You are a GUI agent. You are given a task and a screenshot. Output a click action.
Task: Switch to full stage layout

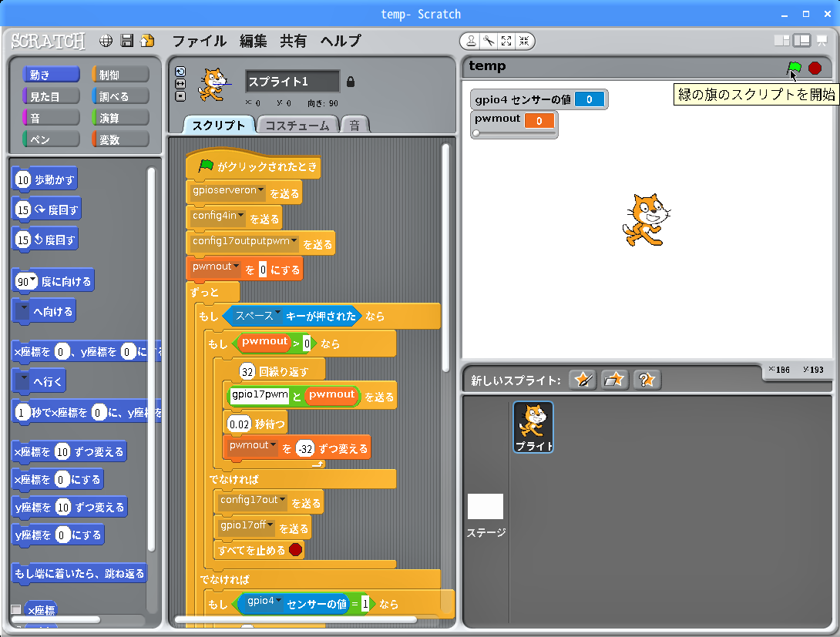pyautogui.click(x=802, y=41)
